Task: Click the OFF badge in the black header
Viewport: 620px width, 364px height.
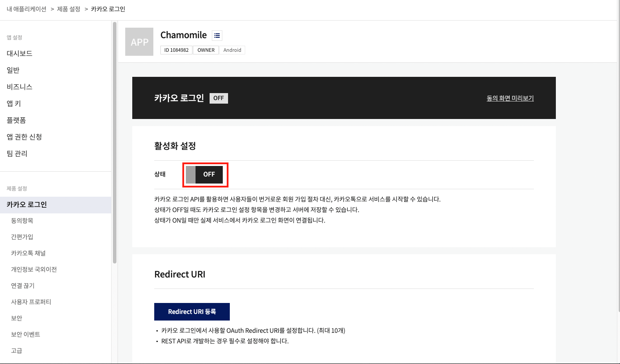Action: 218,98
